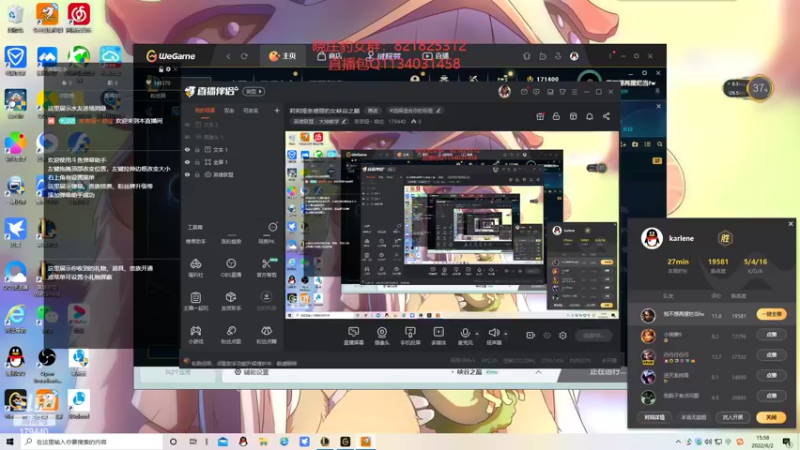
Task: Click 点赞 for the 27532 row
Action: tap(771, 355)
